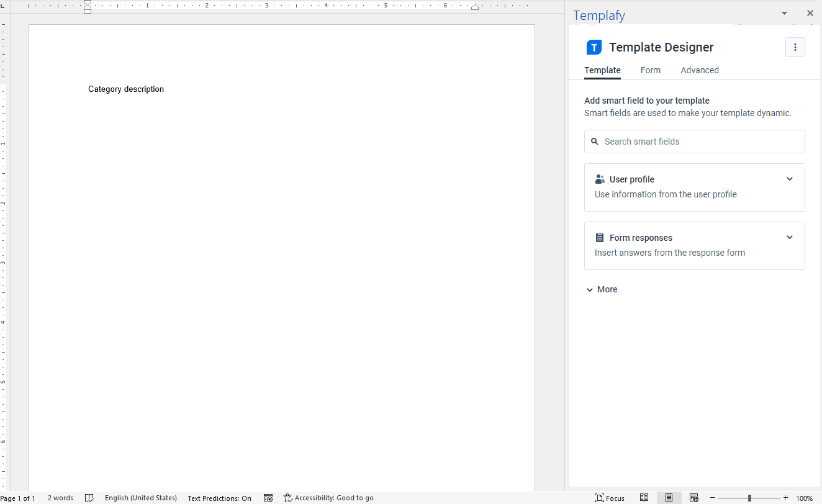Click the Form responses document icon
Screen dimensions: 822x504
600,237
